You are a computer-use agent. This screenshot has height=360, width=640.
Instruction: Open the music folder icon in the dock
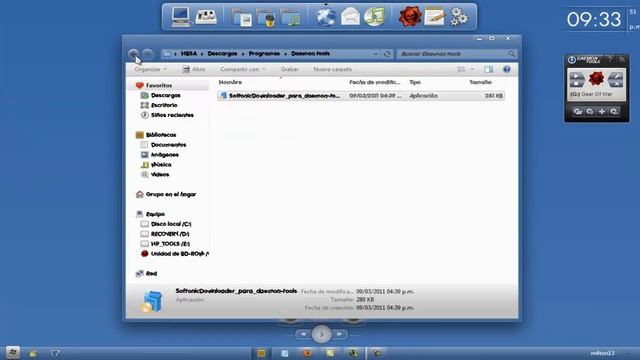click(291, 18)
